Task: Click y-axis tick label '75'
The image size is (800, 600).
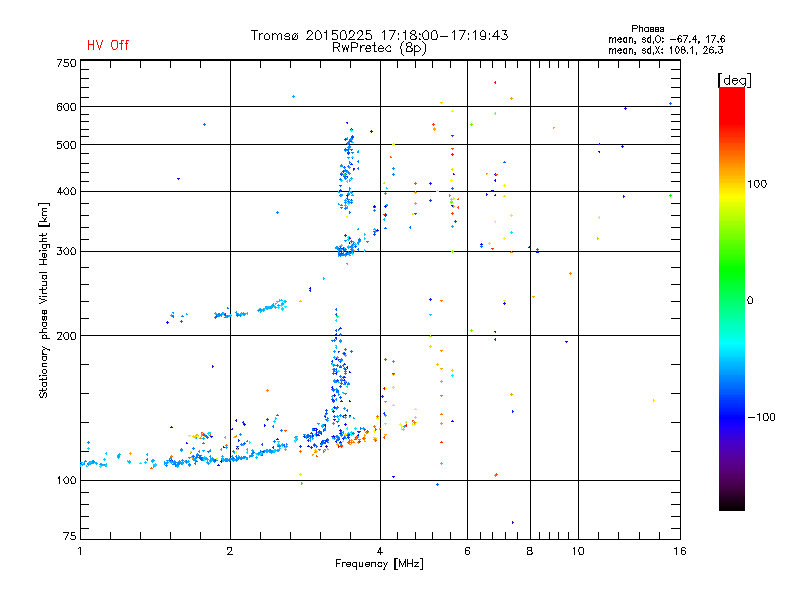Action: click(70, 536)
